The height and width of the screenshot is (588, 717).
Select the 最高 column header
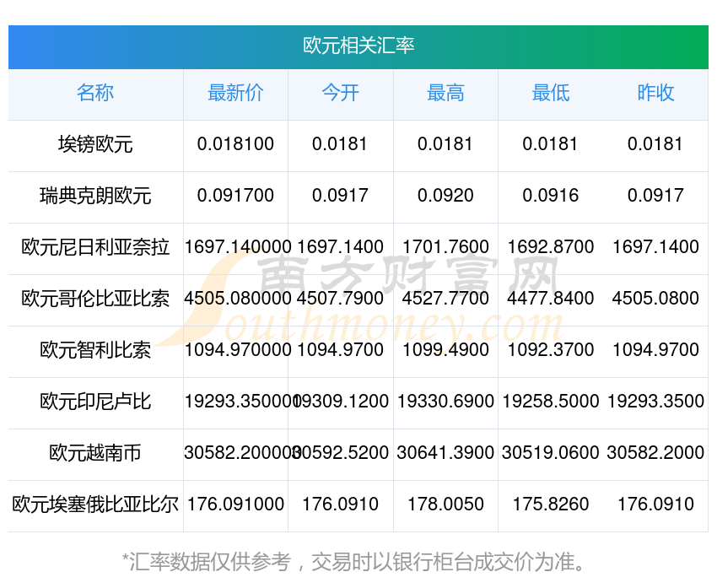click(x=445, y=93)
